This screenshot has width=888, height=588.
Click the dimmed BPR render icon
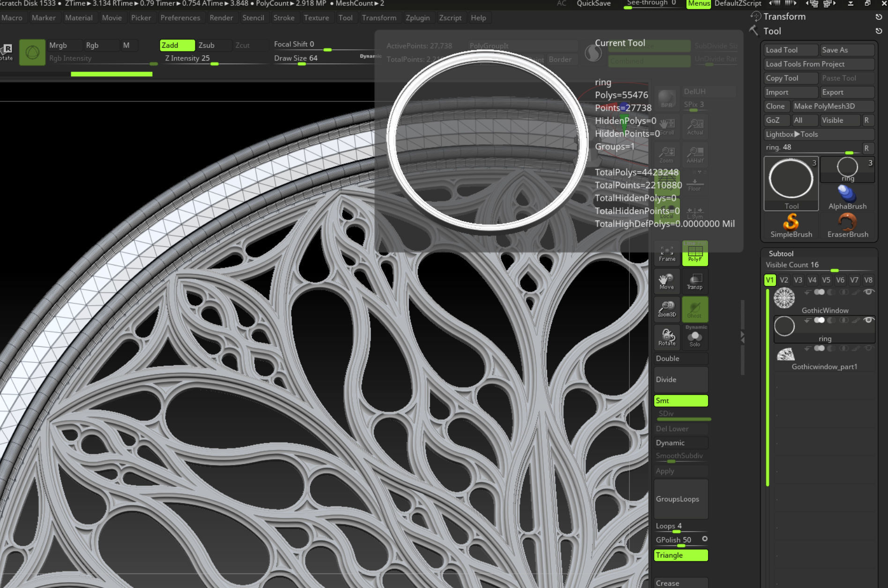click(x=666, y=99)
